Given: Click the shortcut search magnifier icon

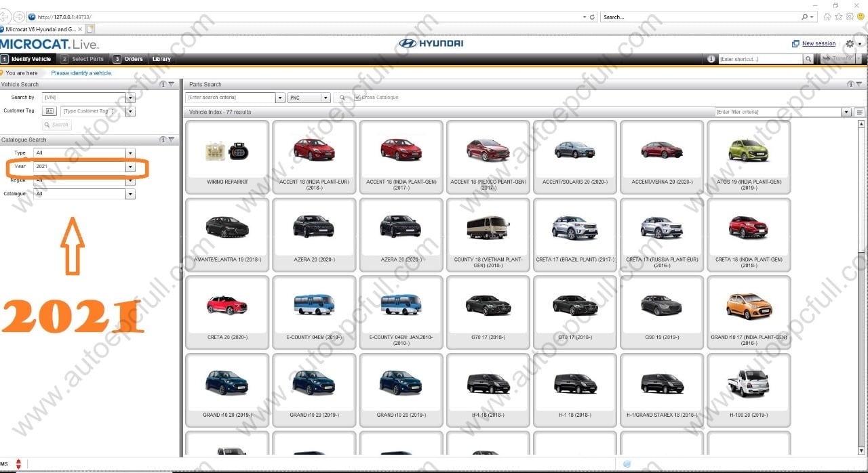Looking at the screenshot, I should (x=808, y=59).
